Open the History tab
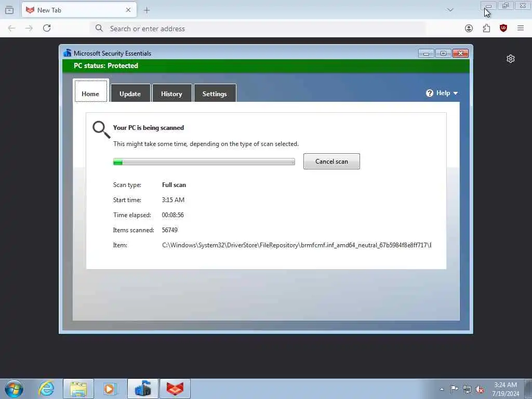Image resolution: width=532 pixels, height=399 pixels. pos(171,94)
